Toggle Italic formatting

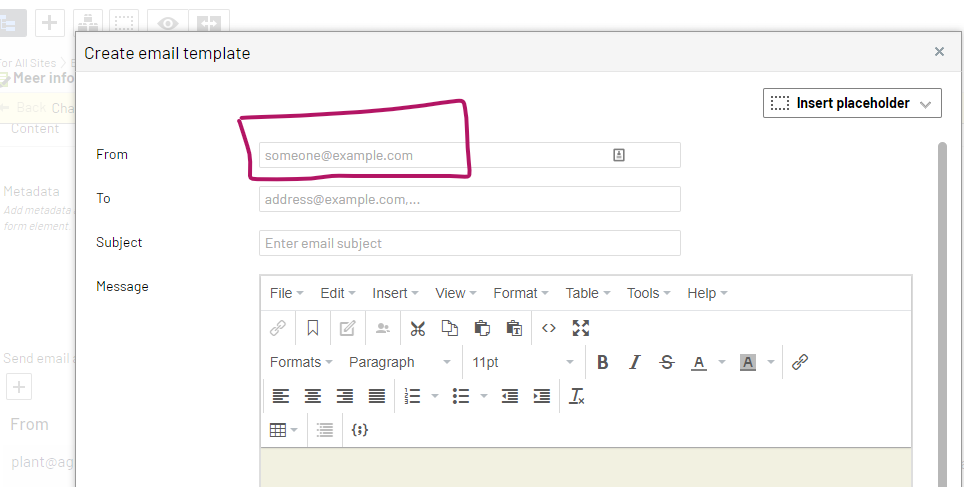634,362
